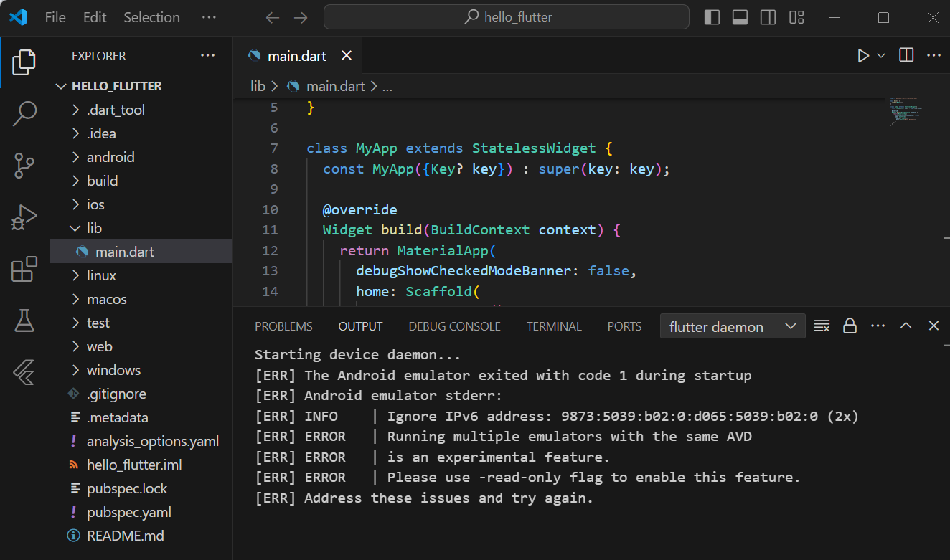Image resolution: width=950 pixels, height=560 pixels.
Task: Toggle the bottom panel visibility
Action: coord(740,18)
